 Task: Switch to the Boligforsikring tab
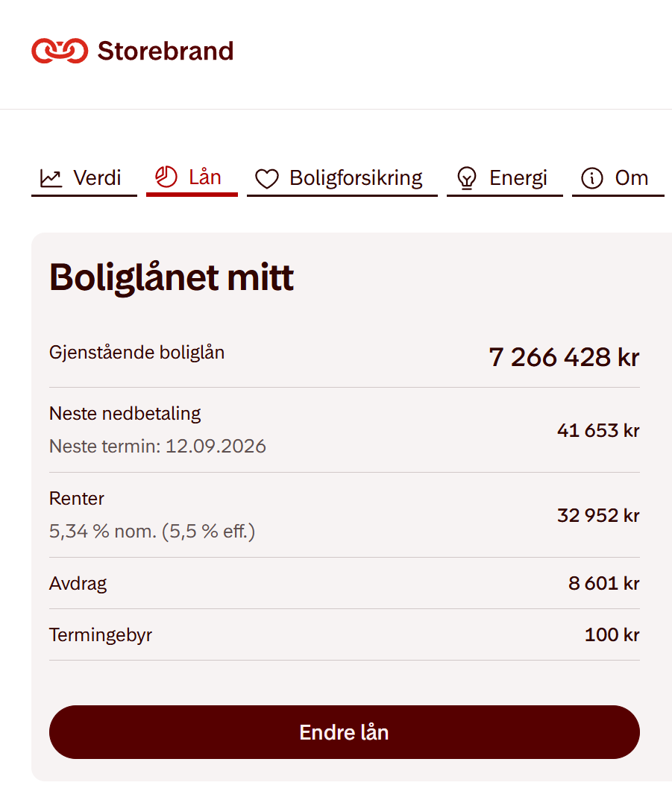342,179
